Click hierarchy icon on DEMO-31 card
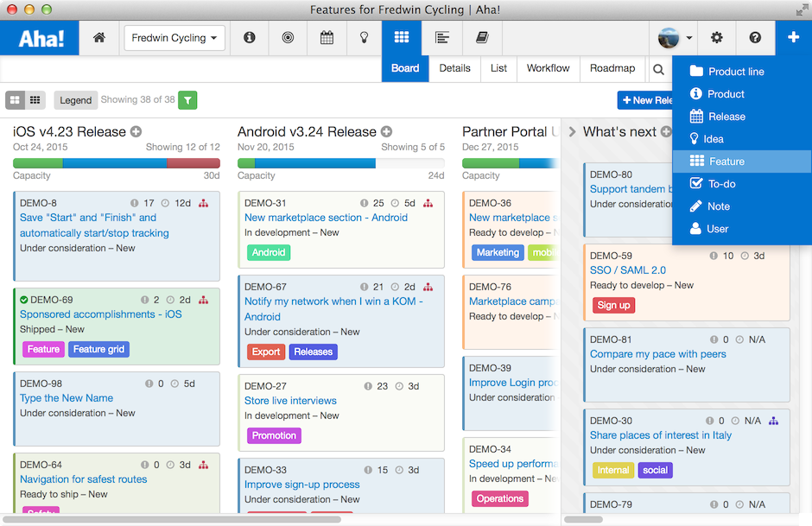This screenshot has width=812, height=526. pos(428,204)
